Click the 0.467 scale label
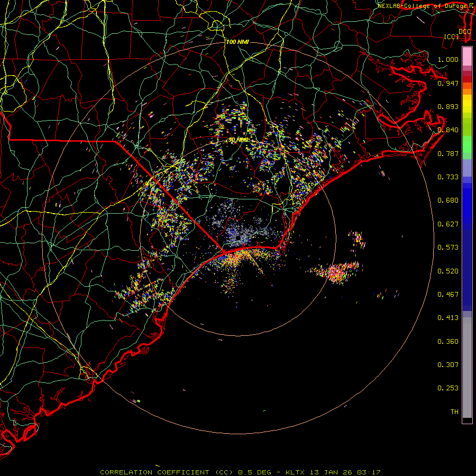 click(448, 295)
